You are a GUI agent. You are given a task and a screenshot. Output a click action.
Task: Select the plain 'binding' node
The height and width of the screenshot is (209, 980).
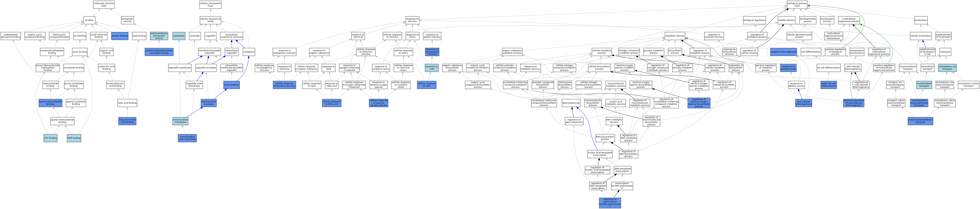click(x=89, y=20)
